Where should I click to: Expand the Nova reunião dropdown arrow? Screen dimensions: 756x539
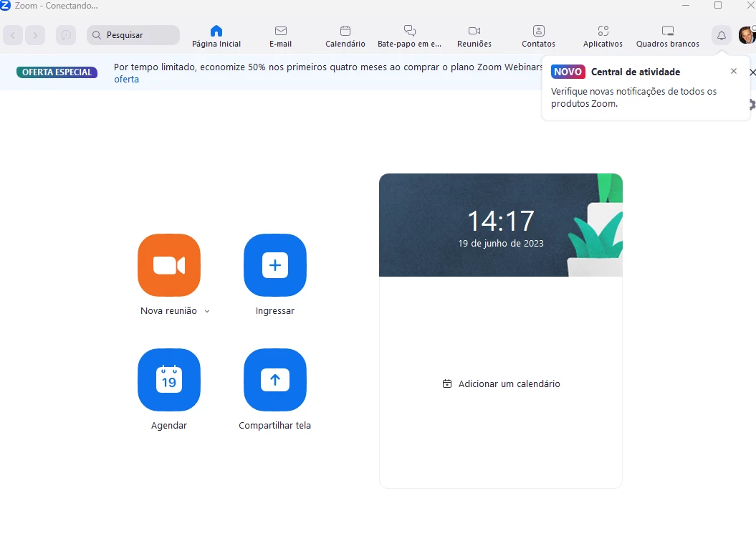207,312
